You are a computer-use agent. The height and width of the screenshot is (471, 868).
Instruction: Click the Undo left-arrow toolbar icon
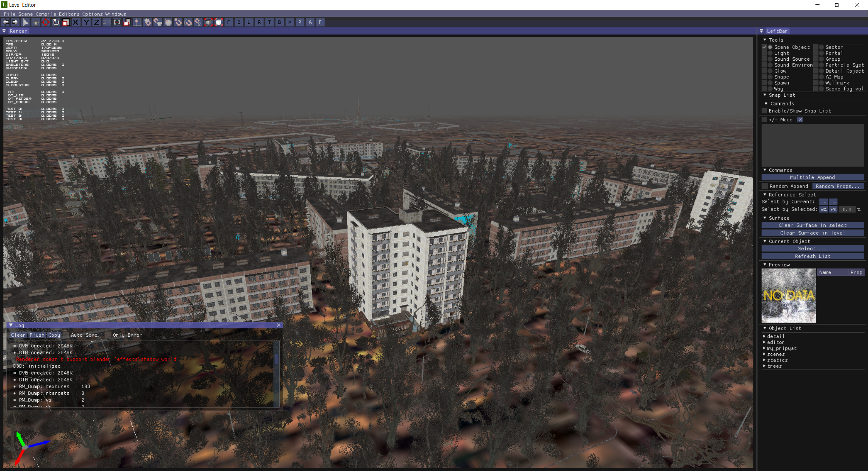[x=5, y=22]
